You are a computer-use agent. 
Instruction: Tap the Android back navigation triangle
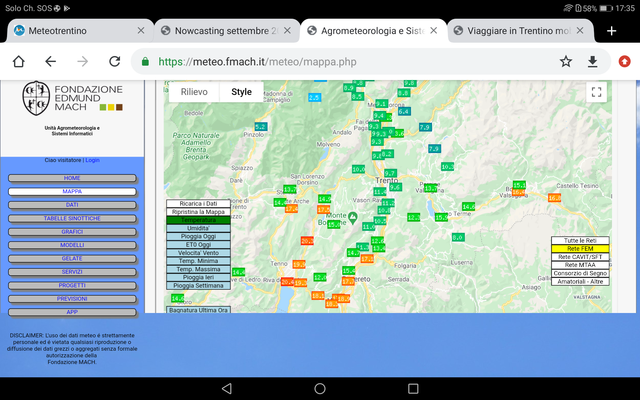click(x=227, y=388)
